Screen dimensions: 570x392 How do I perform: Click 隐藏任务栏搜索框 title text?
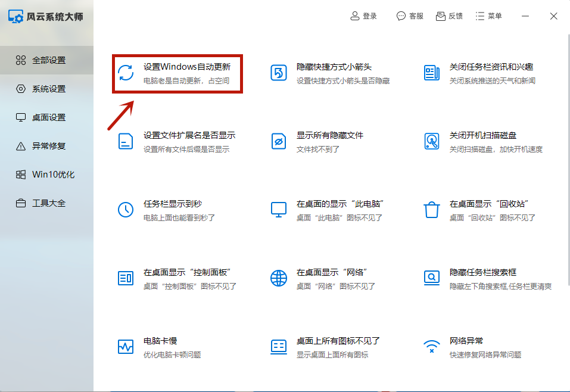click(x=483, y=272)
